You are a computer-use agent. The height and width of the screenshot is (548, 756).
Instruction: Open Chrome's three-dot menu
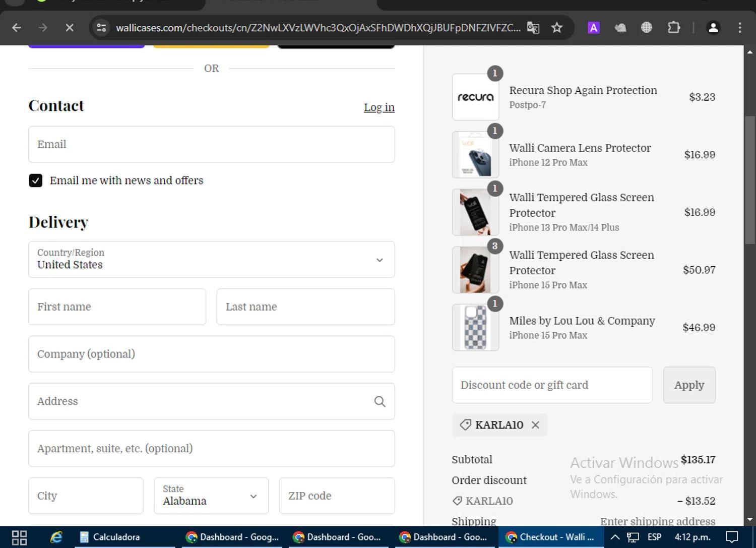point(740,28)
